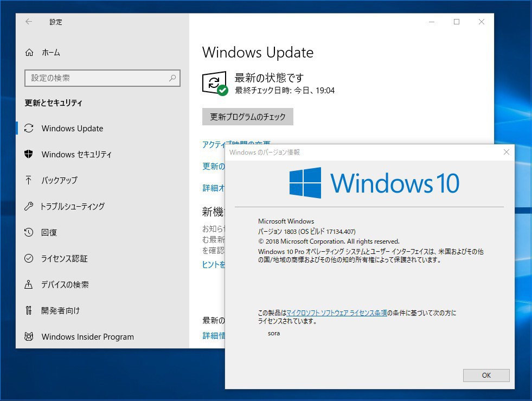Click the 設定 window title text
Viewport: 532px width, 401px height.
coord(56,22)
